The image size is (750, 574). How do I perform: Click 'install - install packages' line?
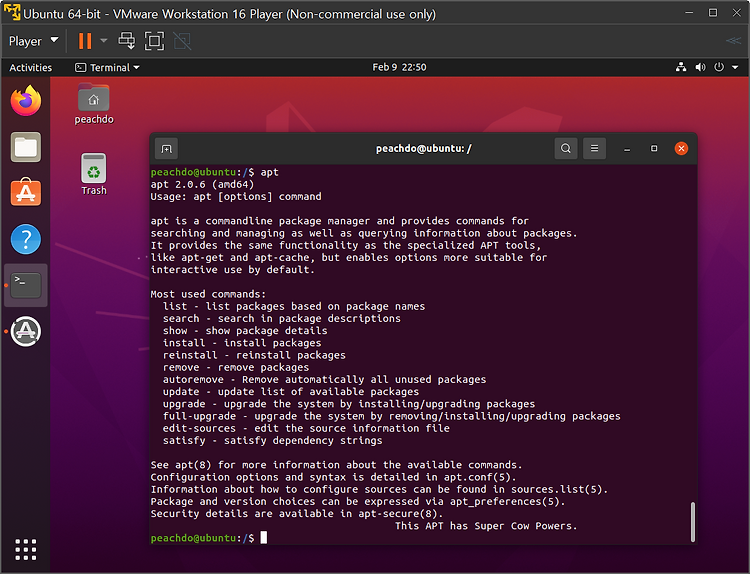pyautogui.click(x=242, y=343)
